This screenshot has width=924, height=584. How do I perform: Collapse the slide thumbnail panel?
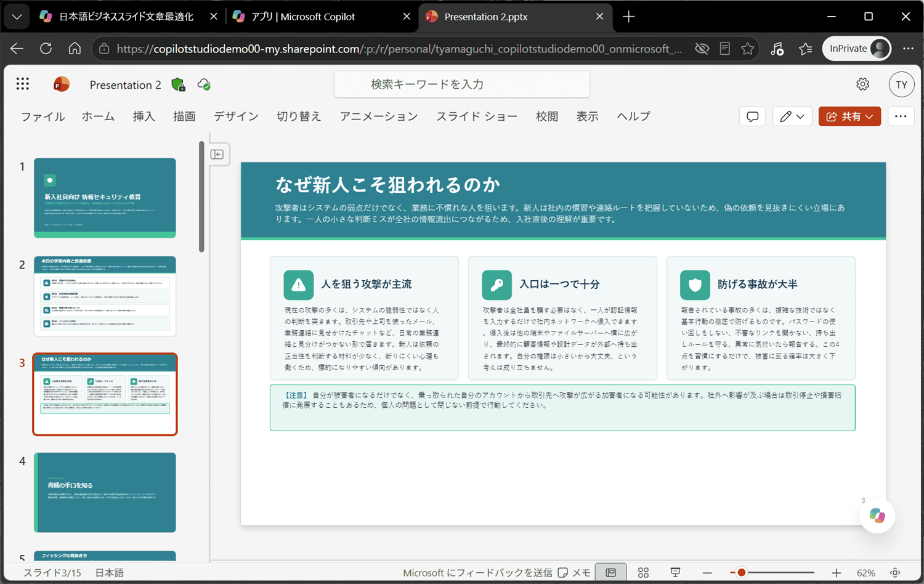[217, 155]
